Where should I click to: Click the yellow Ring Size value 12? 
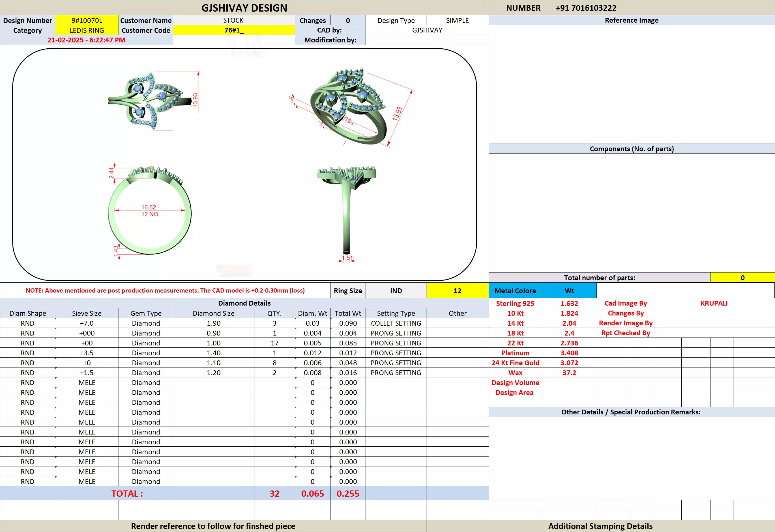[x=457, y=291]
